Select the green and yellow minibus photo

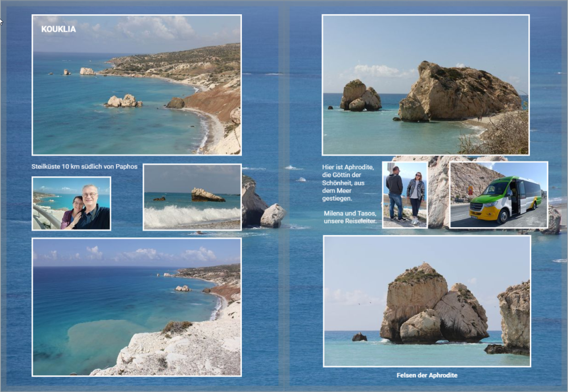[x=499, y=195]
